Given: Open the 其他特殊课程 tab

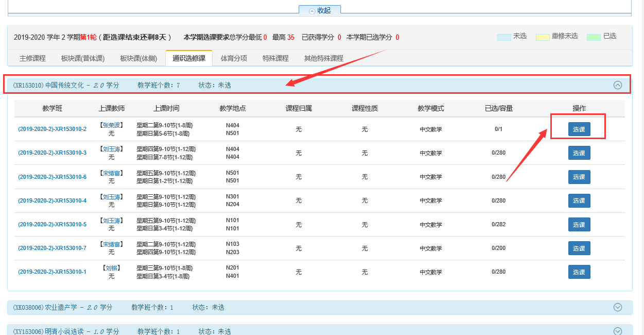Looking at the screenshot, I should (x=323, y=58).
